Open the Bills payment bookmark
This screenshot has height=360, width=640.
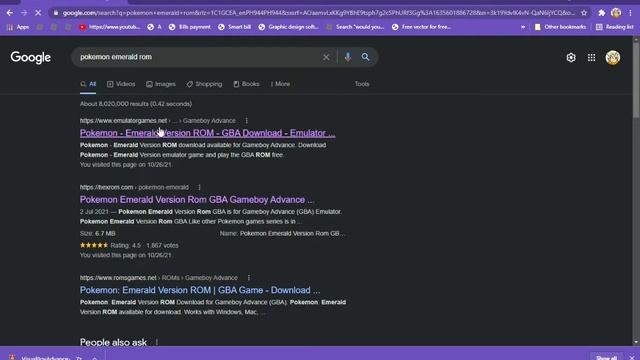(190, 27)
